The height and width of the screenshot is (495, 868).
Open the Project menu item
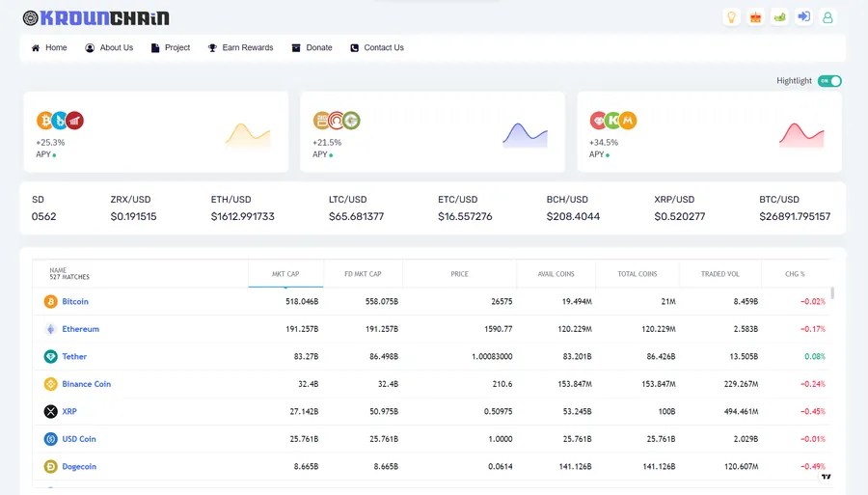click(171, 47)
